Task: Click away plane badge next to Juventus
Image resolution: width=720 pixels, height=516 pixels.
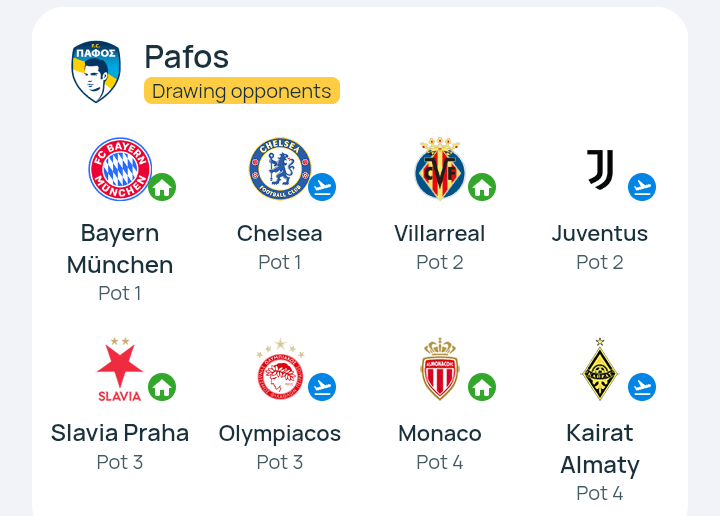Action: [x=642, y=187]
